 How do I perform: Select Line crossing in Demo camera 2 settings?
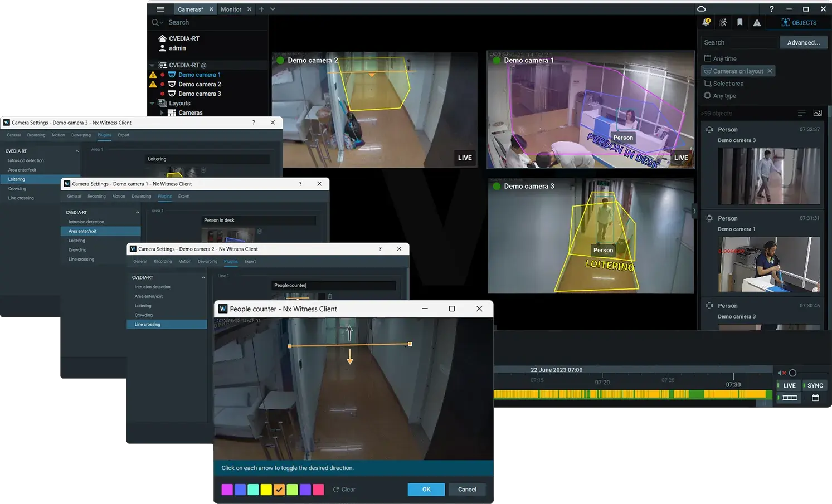pos(148,324)
